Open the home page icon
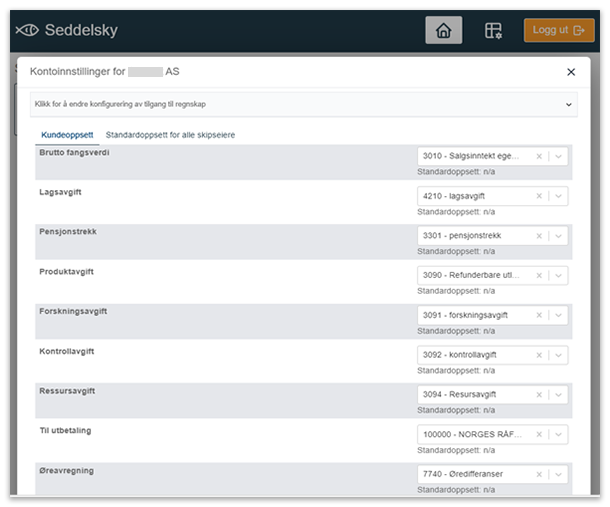The image size is (610, 507). pos(443,30)
